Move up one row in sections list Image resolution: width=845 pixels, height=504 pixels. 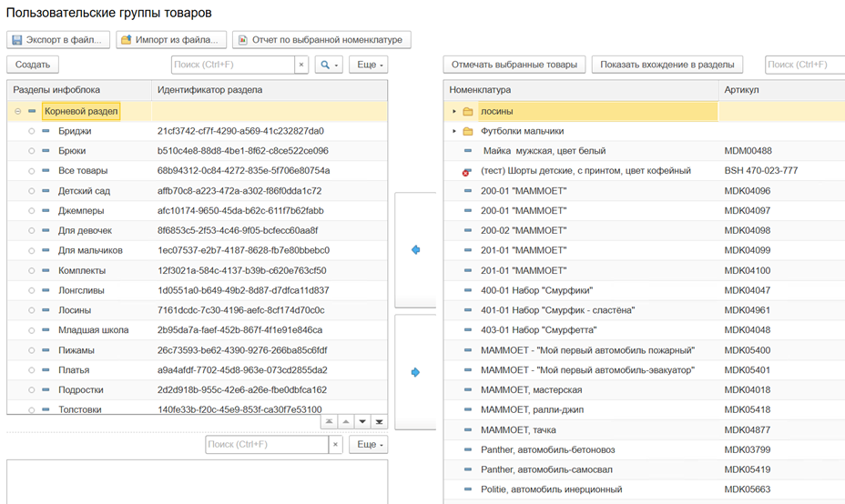pyautogui.click(x=345, y=421)
